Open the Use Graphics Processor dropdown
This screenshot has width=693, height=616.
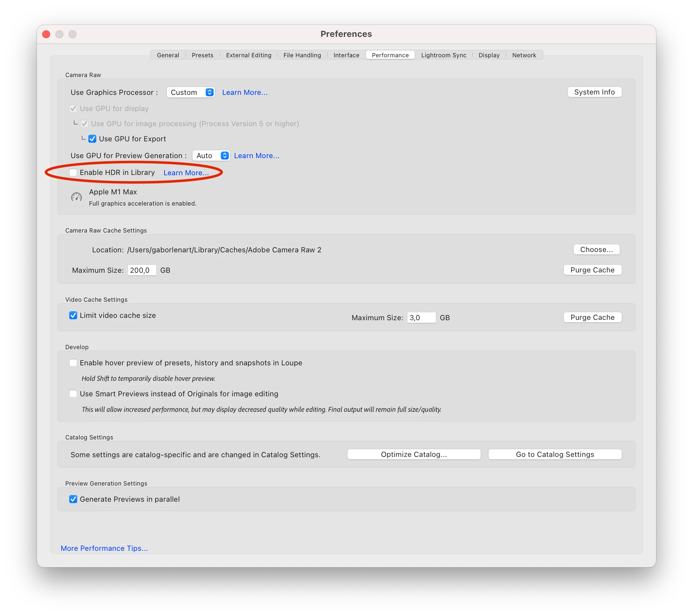191,93
